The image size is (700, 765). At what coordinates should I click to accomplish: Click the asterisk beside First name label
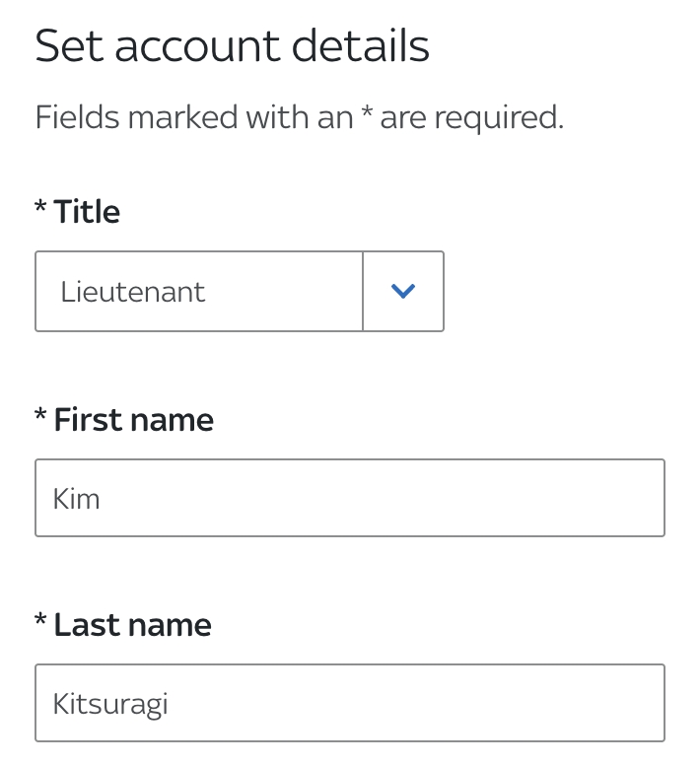tap(40, 417)
